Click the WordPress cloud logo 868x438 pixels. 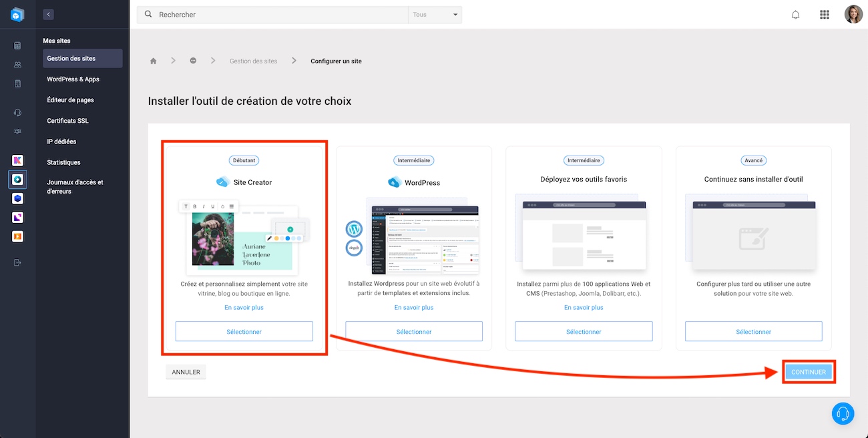click(395, 182)
